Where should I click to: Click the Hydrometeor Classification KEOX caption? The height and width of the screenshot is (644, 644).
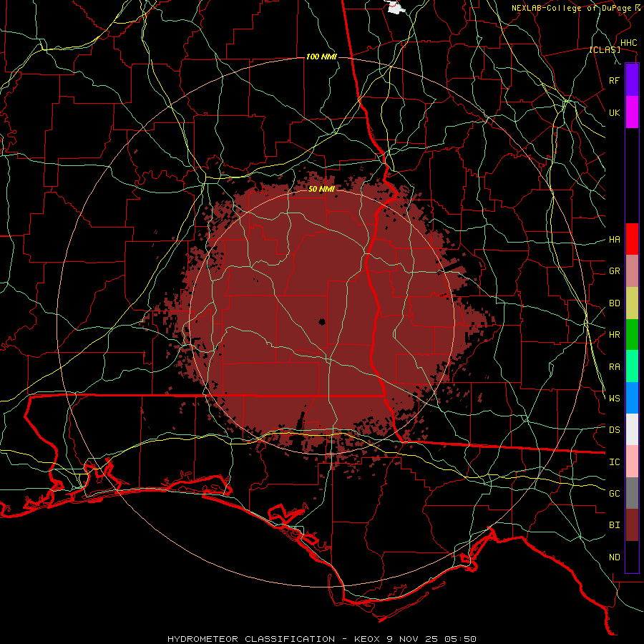tap(321, 639)
